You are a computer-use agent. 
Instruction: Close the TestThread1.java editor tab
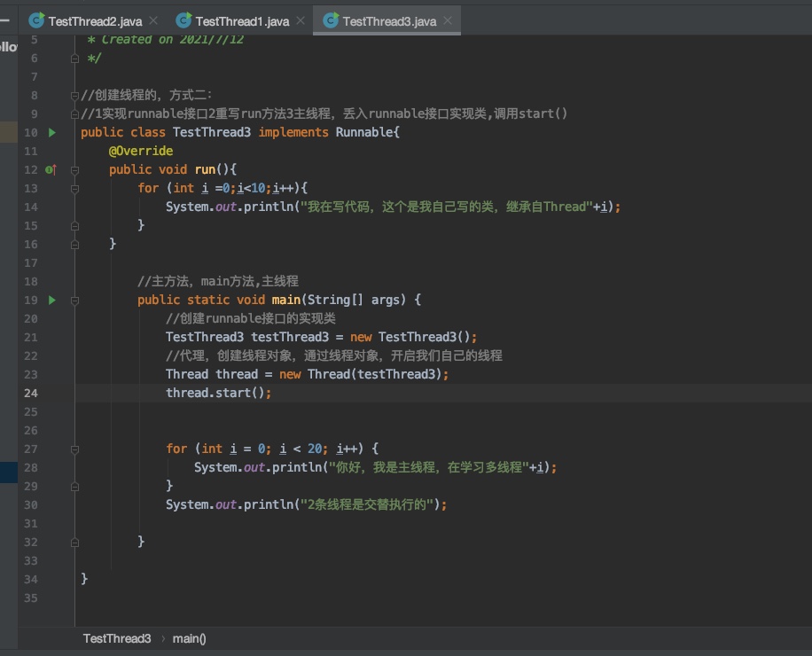(x=301, y=20)
